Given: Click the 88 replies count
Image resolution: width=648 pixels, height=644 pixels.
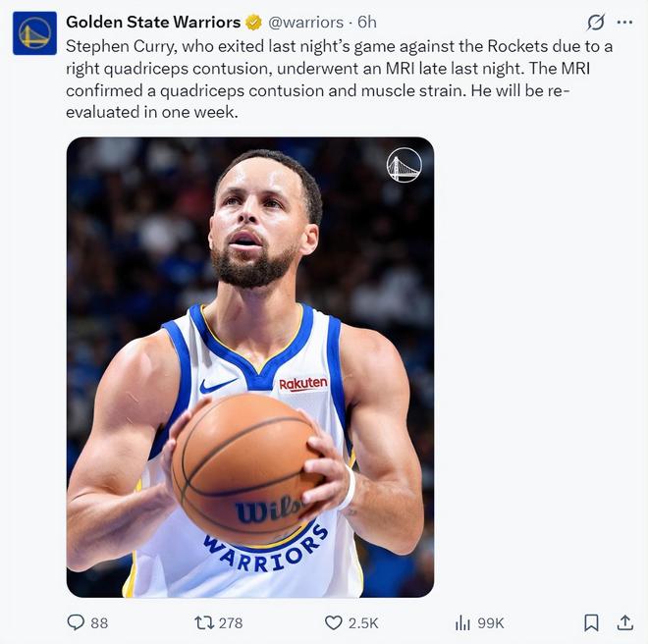Looking at the screenshot, I should pos(99,622).
